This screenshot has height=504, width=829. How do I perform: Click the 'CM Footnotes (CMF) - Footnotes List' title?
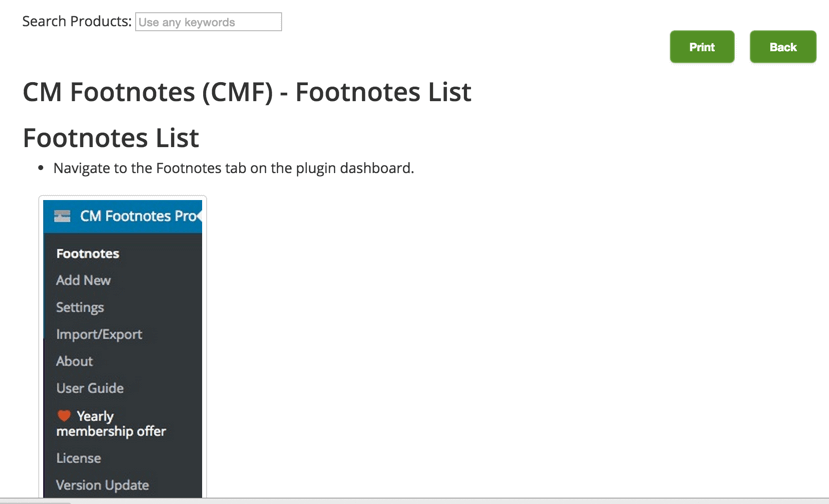click(x=247, y=92)
